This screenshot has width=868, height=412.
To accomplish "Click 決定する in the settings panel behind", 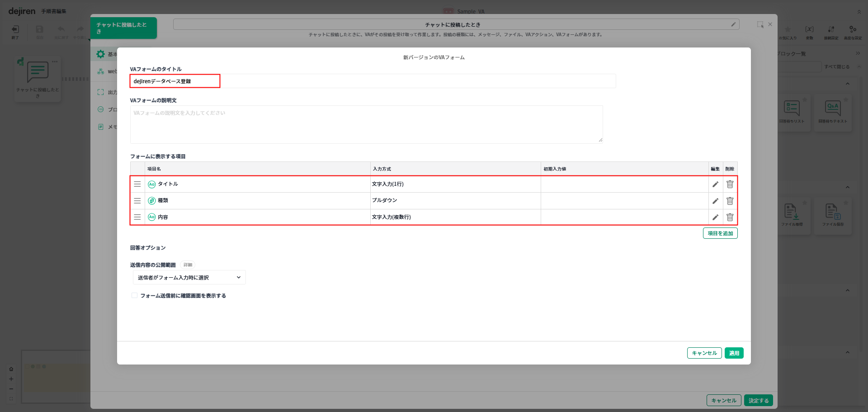I will click(x=758, y=400).
